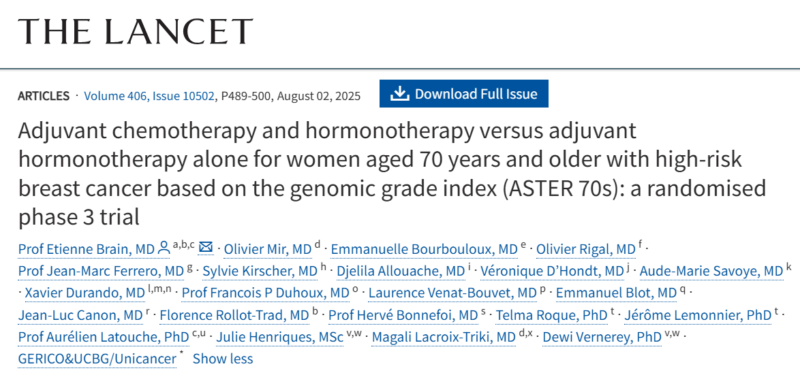Open author Sylvie Kirscher, MD
Screen dimensions: 800x375
[x=260, y=271]
